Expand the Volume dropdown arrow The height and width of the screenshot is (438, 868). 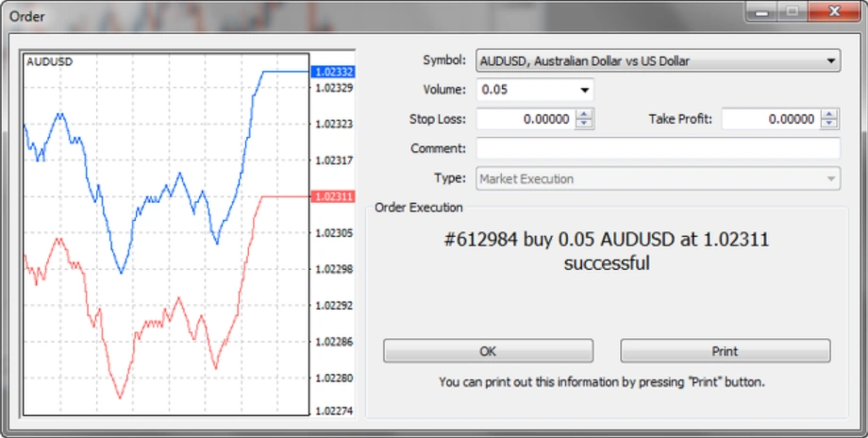pyautogui.click(x=585, y=91)
